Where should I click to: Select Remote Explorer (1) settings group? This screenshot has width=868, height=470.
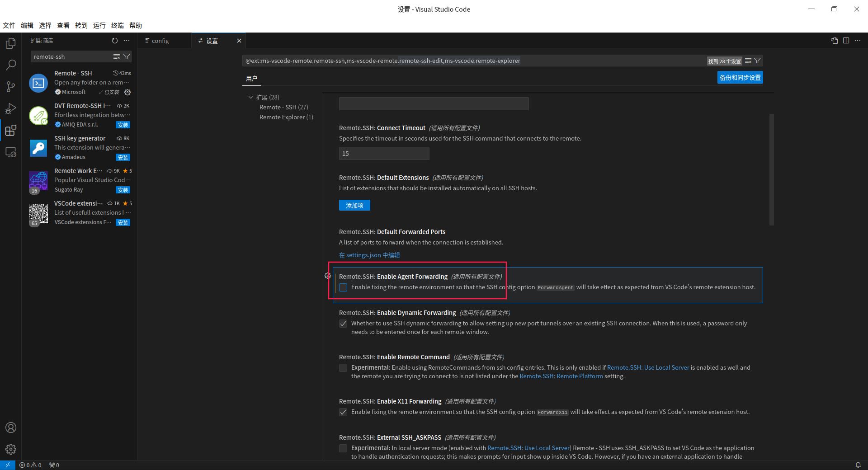pos(286,117)
